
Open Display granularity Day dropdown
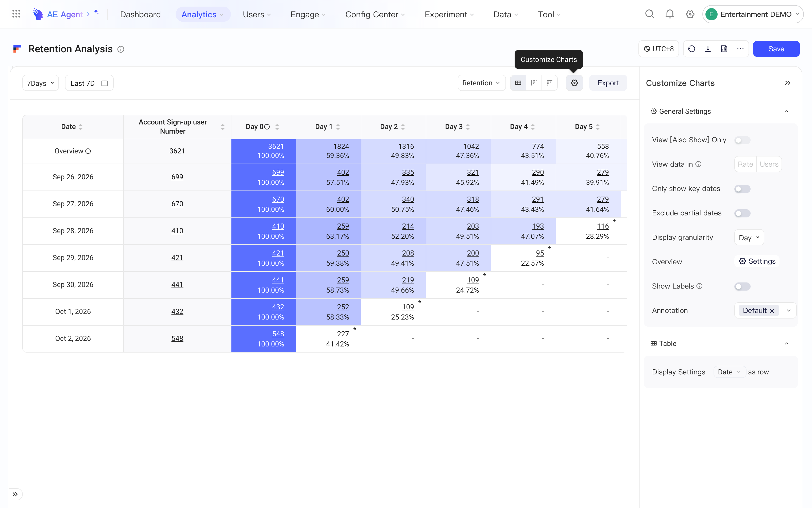point(749,237)
